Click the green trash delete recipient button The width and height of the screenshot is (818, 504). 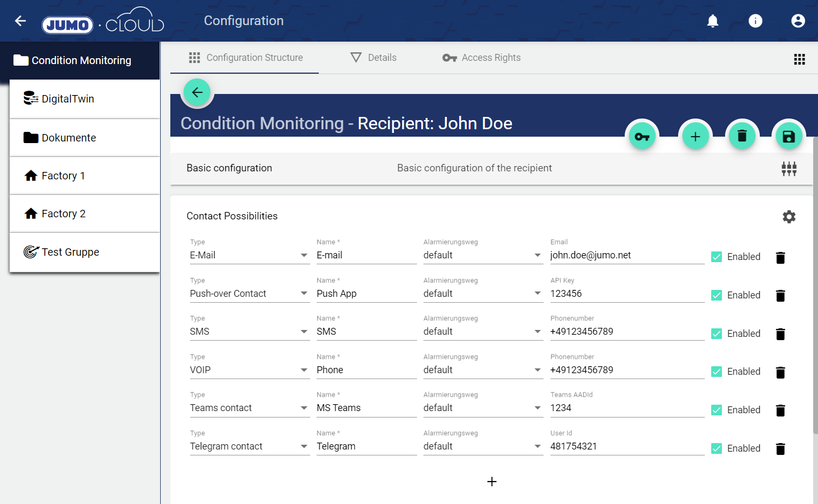[742, 136]
